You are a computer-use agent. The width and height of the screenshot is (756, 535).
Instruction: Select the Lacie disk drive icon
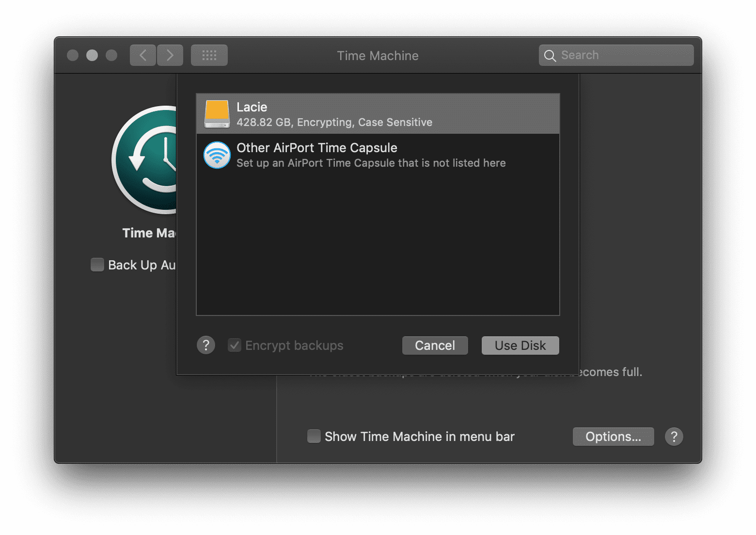point(217,113)
